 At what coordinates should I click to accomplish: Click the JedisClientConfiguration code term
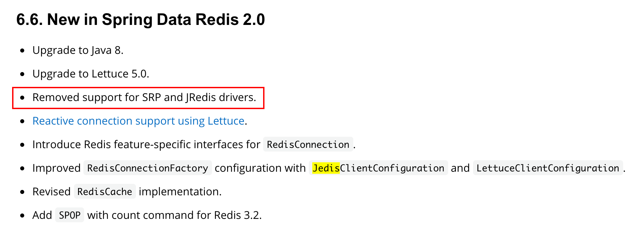(x=378, y=168)
